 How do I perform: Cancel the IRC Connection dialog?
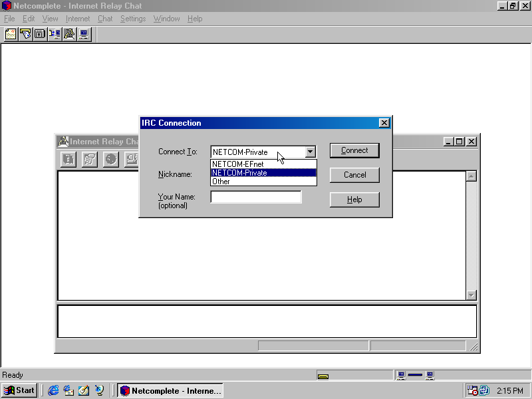coord(354,175)
